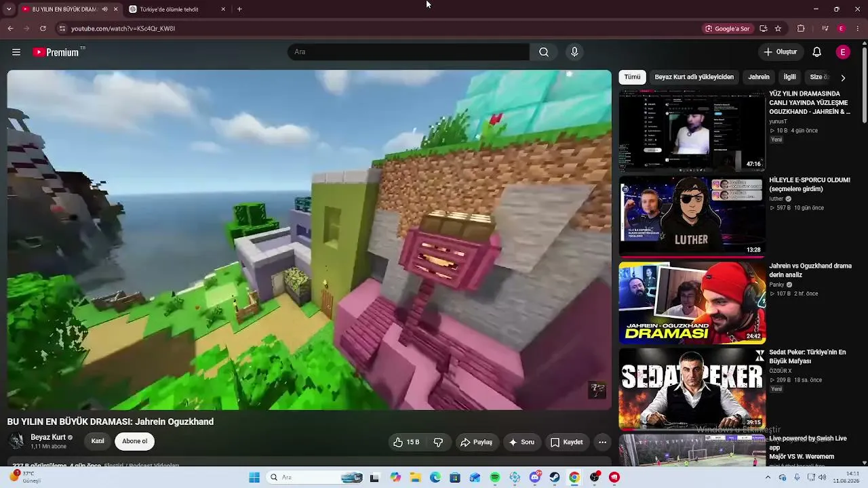The height and width of the screenshot is (488, 868).
Task: Open Chrome's three-dot menu
Action: (x=859, y=28)
